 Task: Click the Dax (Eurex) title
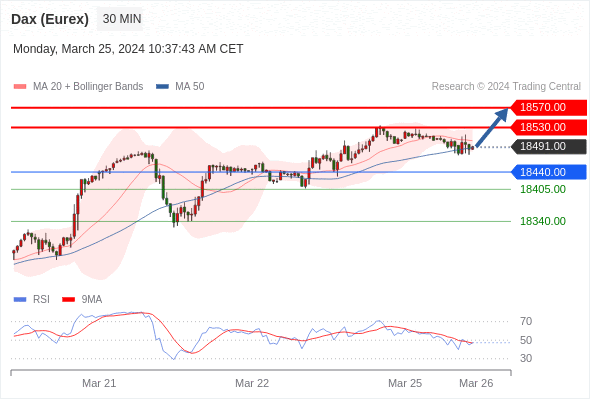[x=50, y=19]
